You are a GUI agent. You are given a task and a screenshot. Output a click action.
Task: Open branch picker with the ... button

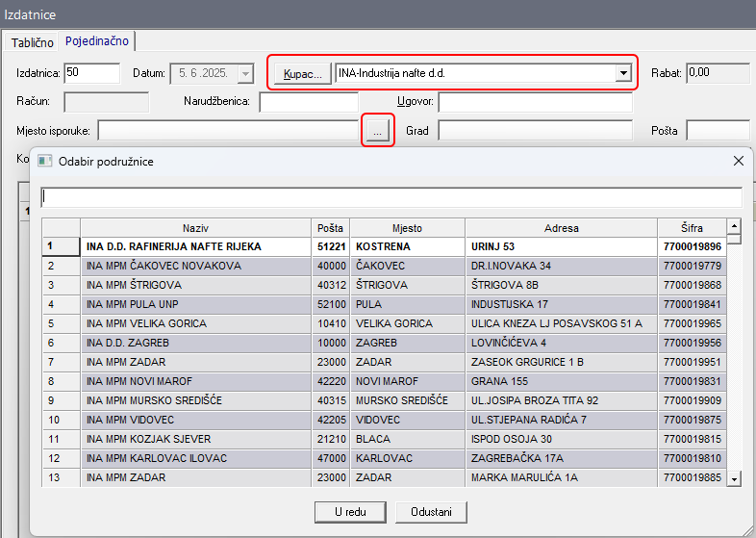[x=377, y=131]
